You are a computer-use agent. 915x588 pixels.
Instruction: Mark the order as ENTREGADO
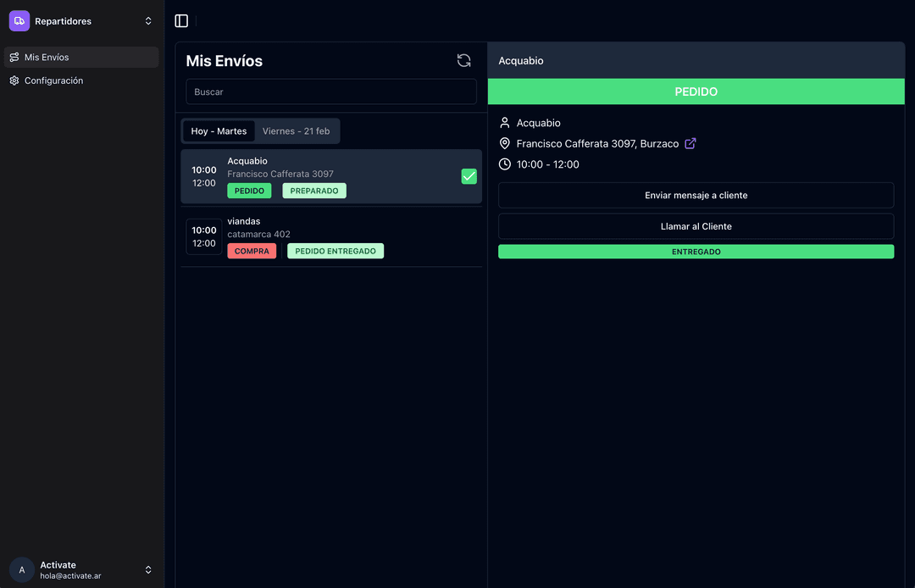pos(696,251)
